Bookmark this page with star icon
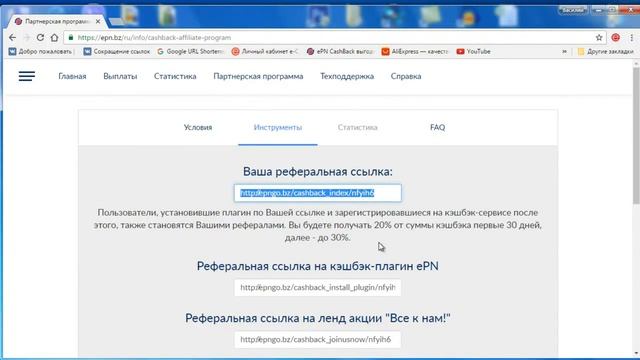640x360 pixels. pyautogui.click(x=599, y=38)
